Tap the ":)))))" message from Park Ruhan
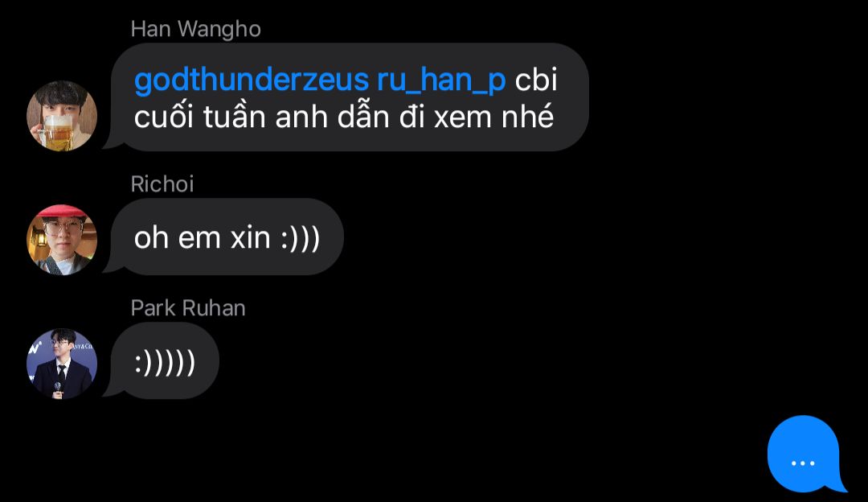Viewport: 868px width, 502px height. (165, 361)
